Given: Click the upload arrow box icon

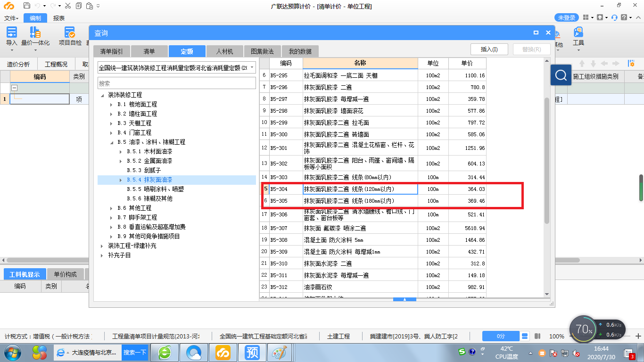Looking at the screenshot, I should coord(600,17).
